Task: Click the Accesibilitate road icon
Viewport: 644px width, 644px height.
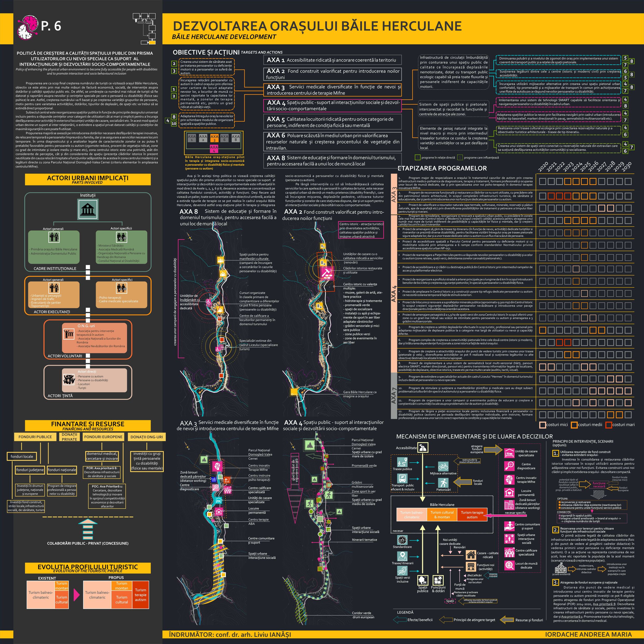Action: click(x=423, y=448)
